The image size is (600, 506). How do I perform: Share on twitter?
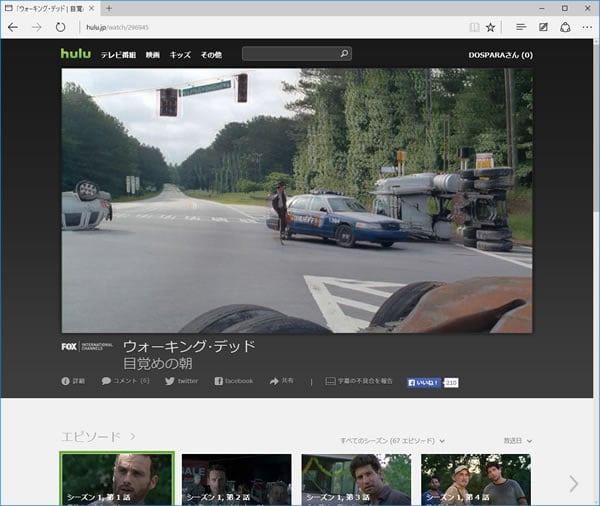tap(181, 381)
